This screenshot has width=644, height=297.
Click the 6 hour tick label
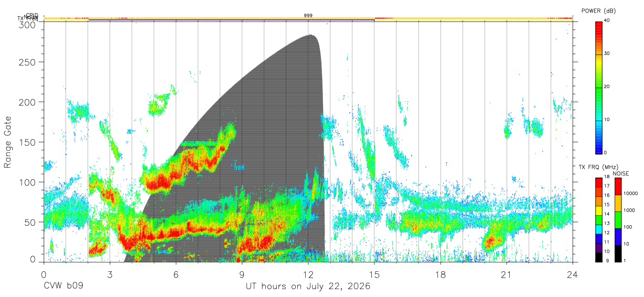tap(176, 274)
